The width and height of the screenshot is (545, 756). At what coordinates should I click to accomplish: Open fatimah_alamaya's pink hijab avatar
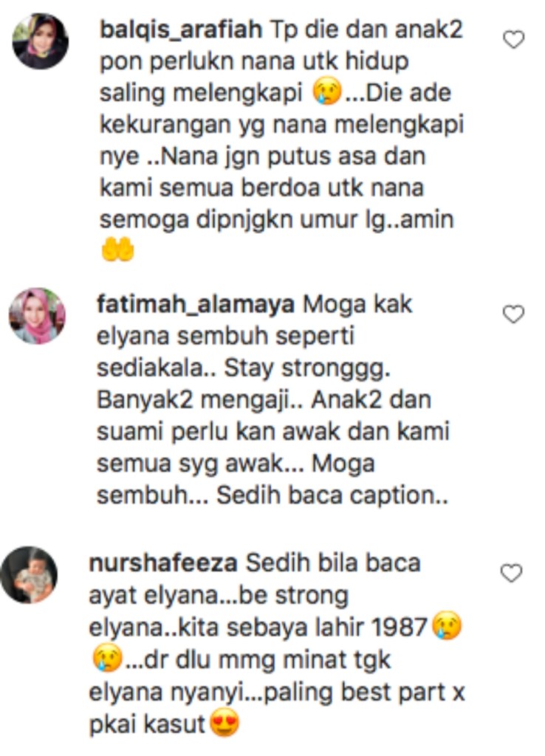point(37,316)
